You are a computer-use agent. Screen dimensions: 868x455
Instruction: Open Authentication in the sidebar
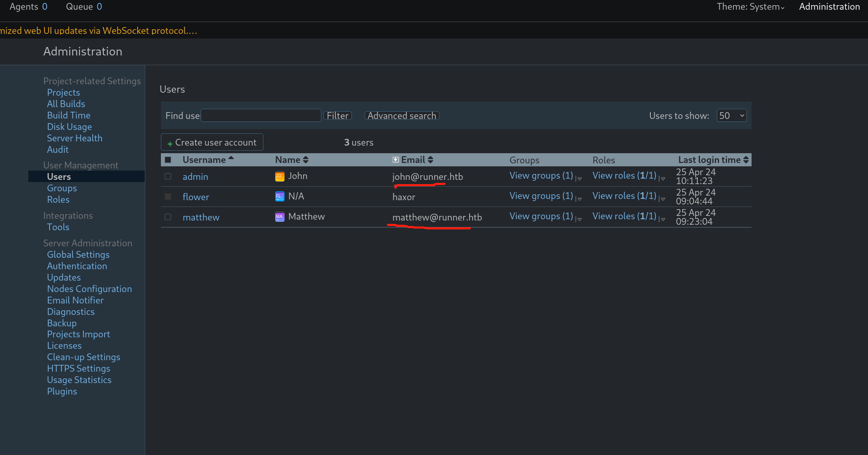[77, 266]
